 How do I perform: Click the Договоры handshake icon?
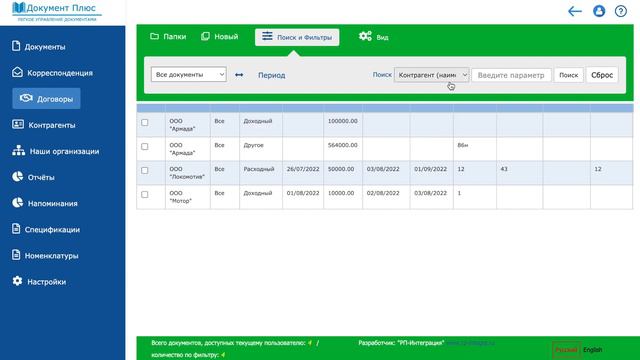(26, 98)
